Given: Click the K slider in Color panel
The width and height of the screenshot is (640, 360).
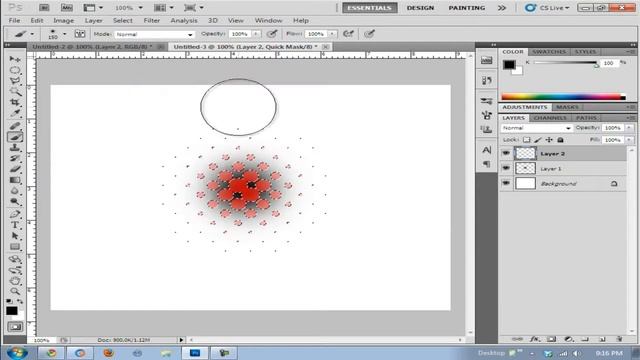Looking at the screenshot, I should (566, 63).
